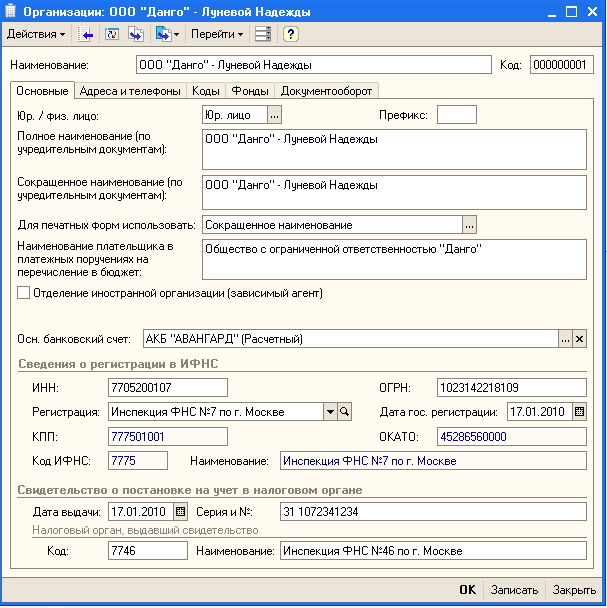Click the OK button

pos(467,590)
